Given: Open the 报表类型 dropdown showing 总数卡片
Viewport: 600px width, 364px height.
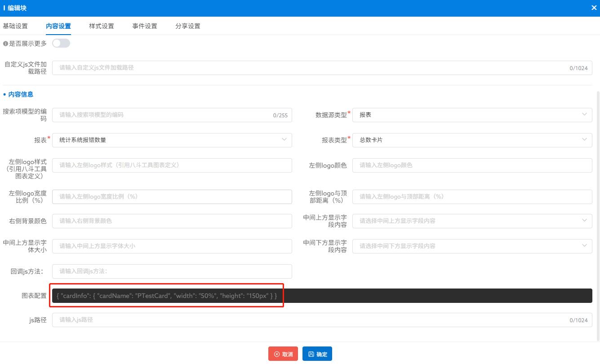Looking at the screenshot, I should click(472, 140).
